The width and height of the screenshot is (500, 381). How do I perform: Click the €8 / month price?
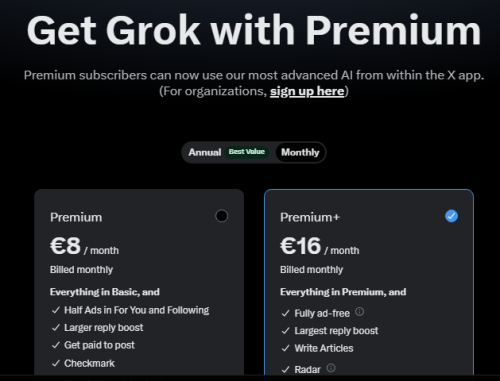coord(84,246)
